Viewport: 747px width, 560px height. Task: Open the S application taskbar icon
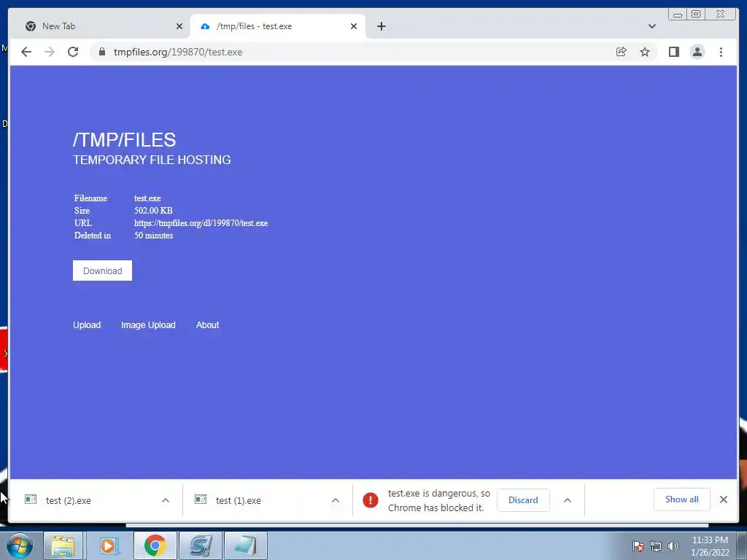(x=201, y=545)
